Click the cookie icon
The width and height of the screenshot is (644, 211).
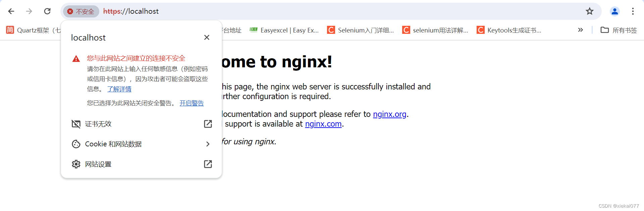[76, 144]
